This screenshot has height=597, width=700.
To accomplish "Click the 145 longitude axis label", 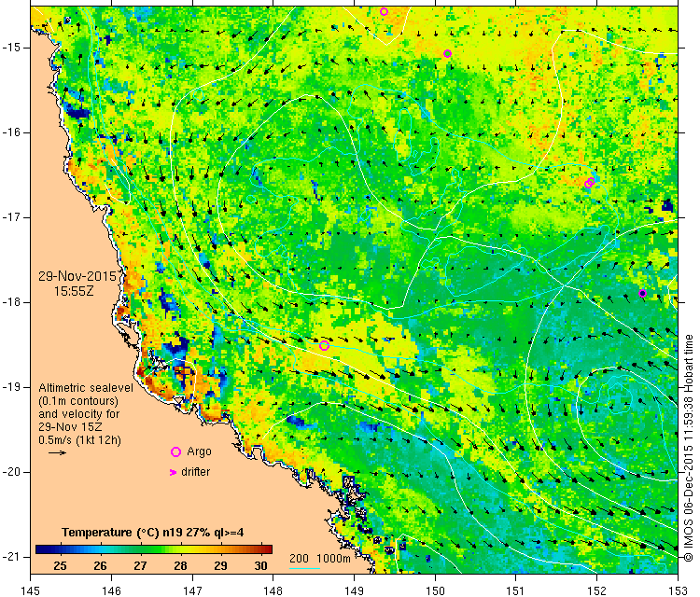I will [31, 590].
